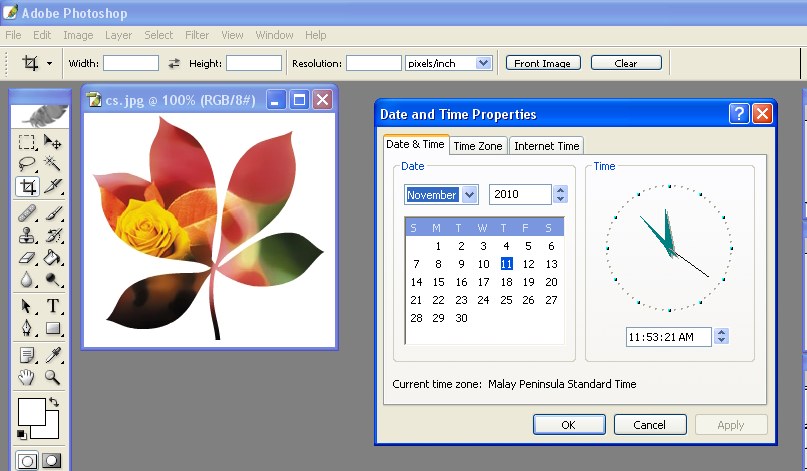Click the dialog's question mark help button
The image size is (807, 471).
(739, 113)
